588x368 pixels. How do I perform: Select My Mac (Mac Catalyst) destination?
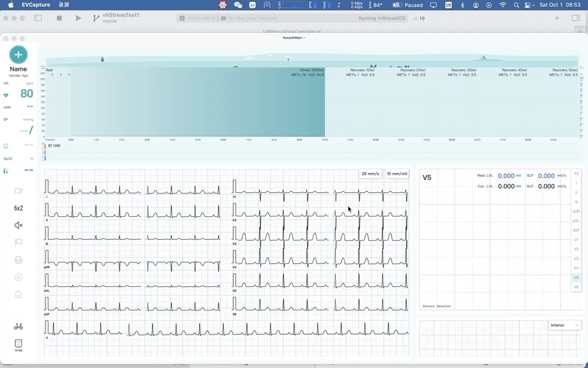point(249,18)
